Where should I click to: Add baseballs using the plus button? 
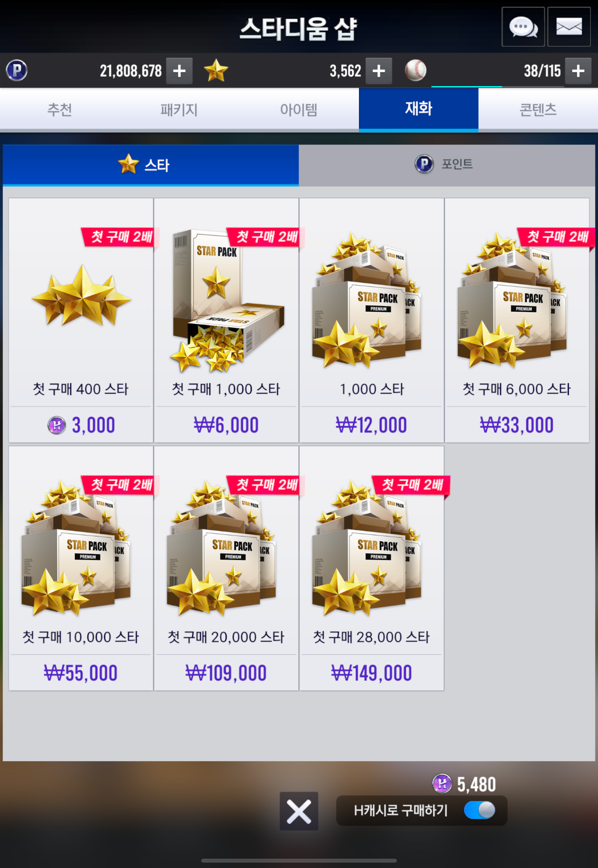click(x=578, y=71)
